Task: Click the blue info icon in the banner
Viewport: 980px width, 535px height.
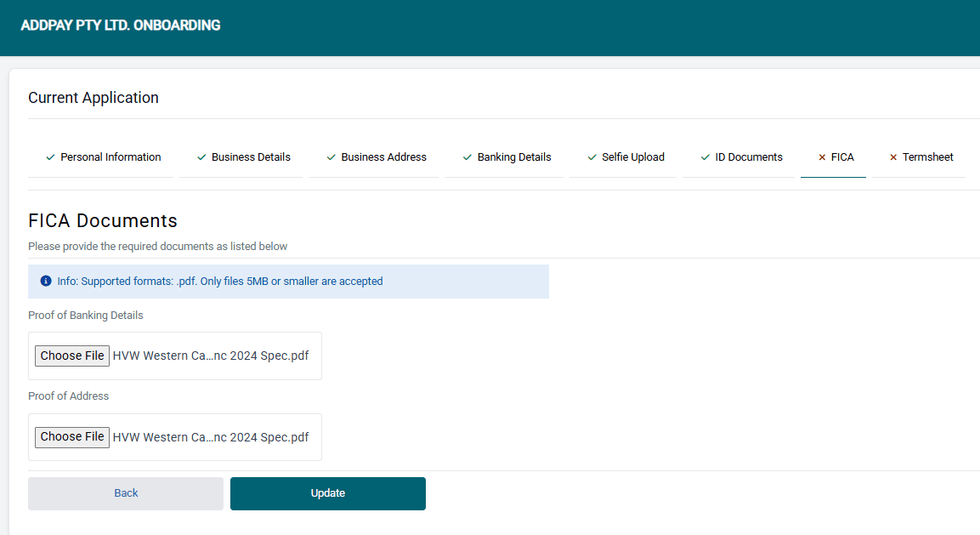Action: click(46, 281)
